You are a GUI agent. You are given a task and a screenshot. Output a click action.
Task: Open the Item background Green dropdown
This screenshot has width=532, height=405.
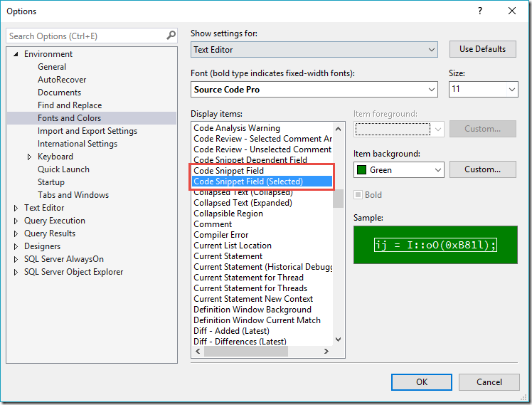(399, 169)
